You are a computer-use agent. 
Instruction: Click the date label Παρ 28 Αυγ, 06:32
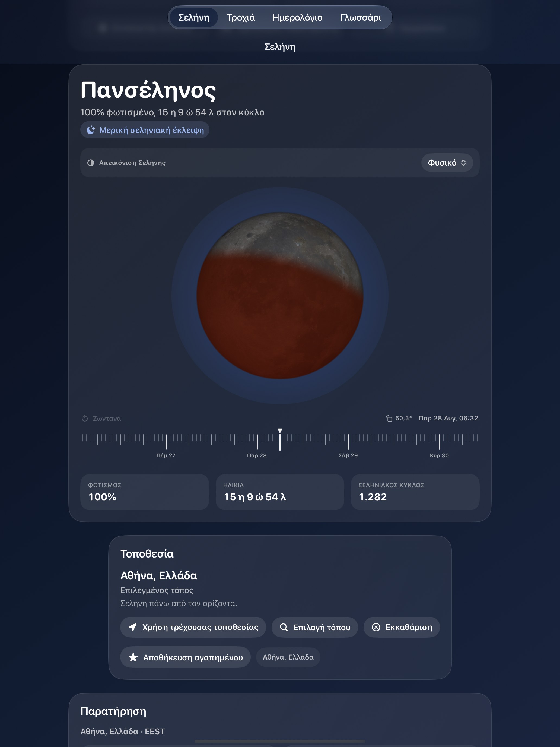click(448, 418)
